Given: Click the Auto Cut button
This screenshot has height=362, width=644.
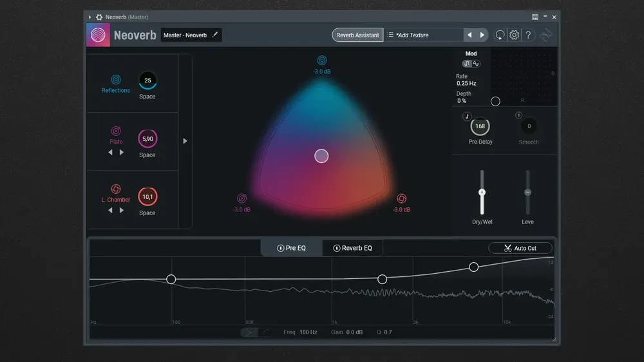Looking at the screenshot, I should click(x=520, y=248).
